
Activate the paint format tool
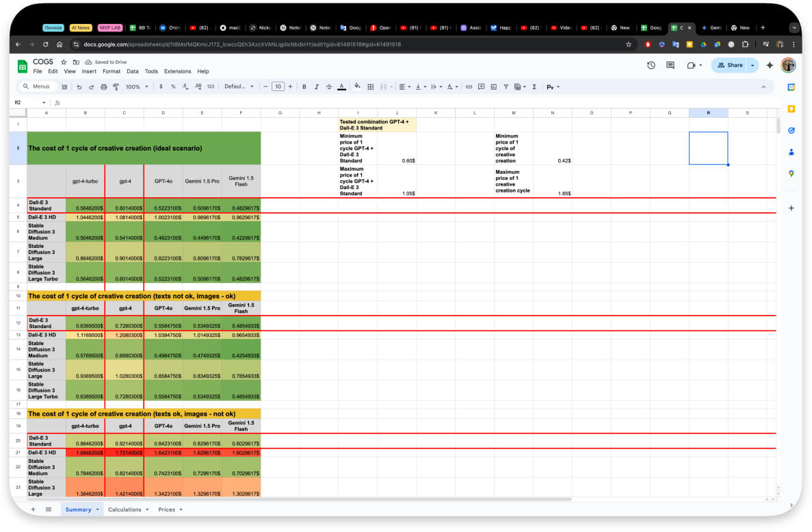[116, 87]
